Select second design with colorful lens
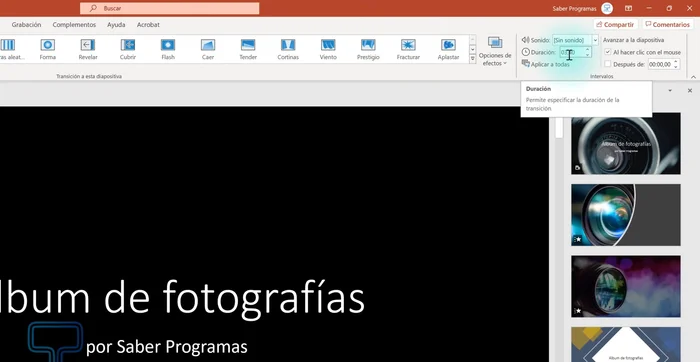 click(626, 215)
